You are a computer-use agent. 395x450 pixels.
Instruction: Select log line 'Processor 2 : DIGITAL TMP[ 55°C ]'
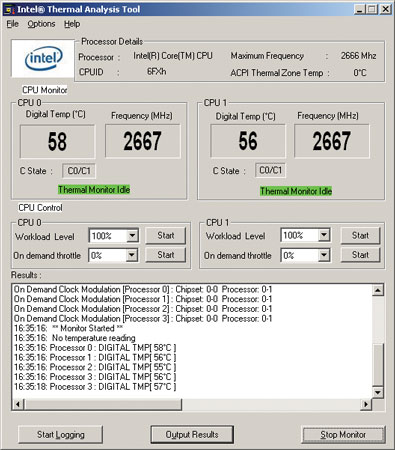(x=95, y=367)
